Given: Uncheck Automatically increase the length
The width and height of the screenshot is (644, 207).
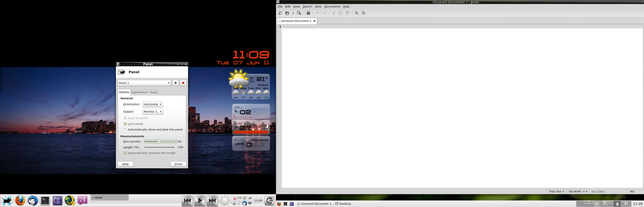Looking at the screenshot, I should [x=125, y=153].
